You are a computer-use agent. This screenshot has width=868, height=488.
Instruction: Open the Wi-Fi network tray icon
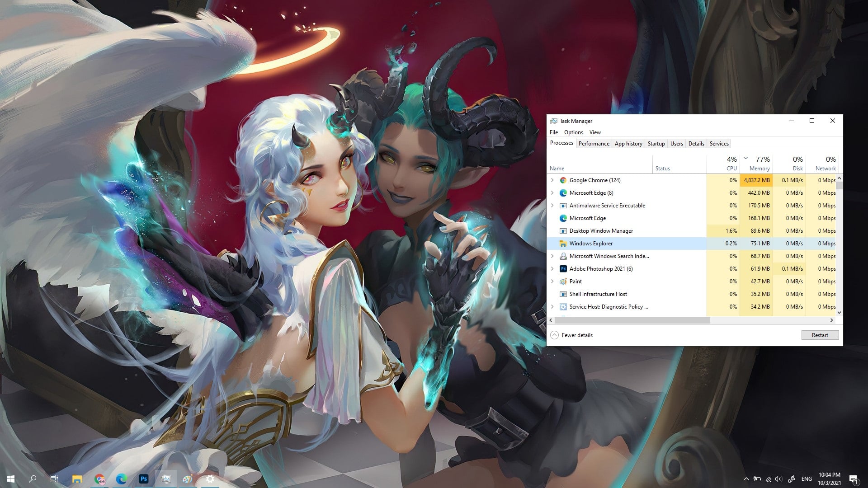coord(768,479)
